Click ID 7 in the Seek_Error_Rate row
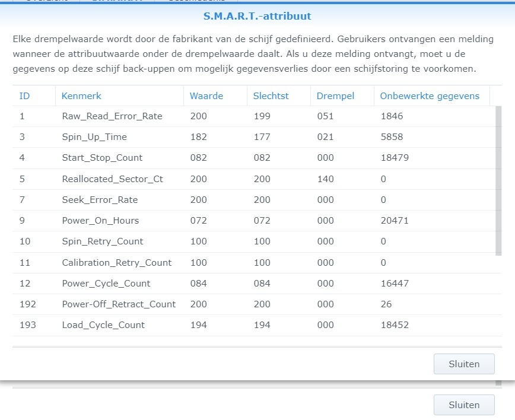 22,200
